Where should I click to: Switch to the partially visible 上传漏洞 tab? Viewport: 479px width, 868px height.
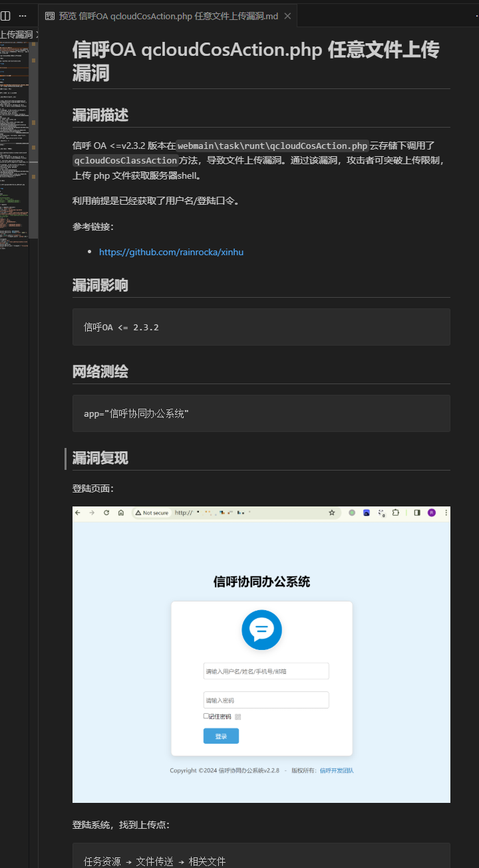click(x=16, y=35)
